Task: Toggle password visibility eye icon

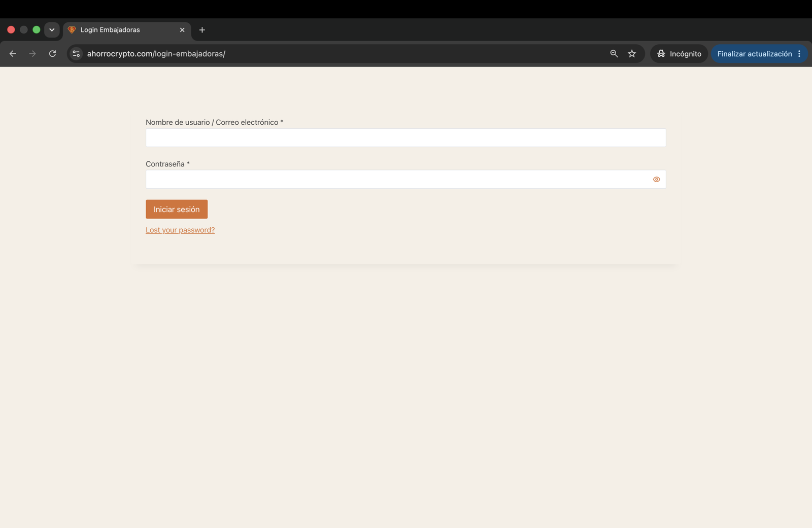Action: pos(656,180)
